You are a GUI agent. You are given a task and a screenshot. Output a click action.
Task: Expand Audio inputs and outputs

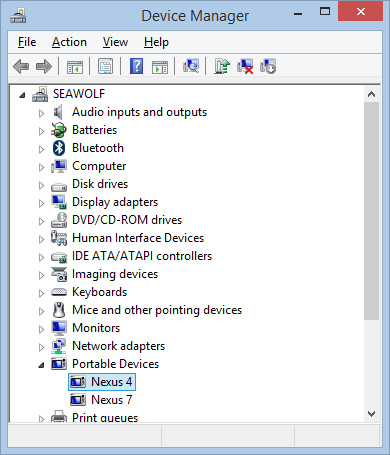(41, 113)
